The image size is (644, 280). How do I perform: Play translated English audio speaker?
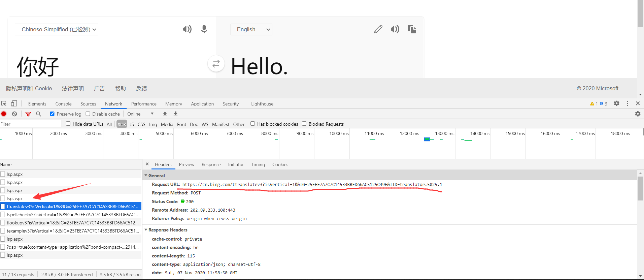pos(395,29)
